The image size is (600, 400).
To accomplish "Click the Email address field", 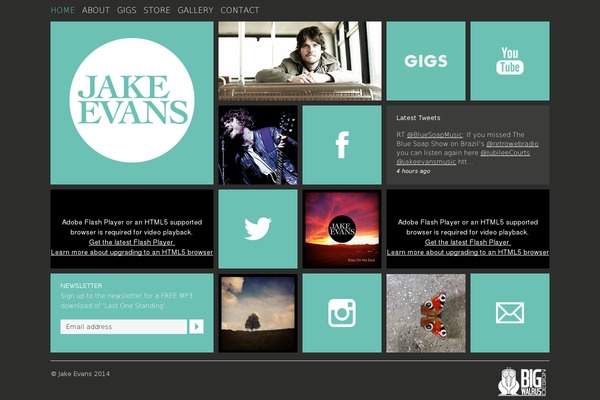I will [124, 327].
